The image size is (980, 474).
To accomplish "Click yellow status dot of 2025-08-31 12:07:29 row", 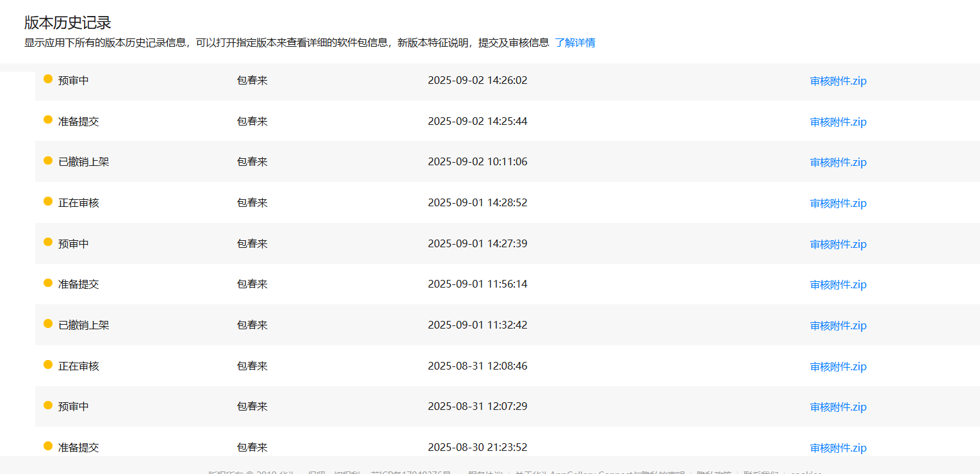I will (x=48, y=405).
